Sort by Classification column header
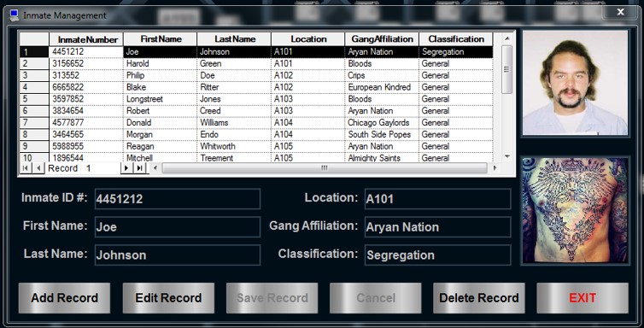Viewport: 644px width, 328px height. [x=456, y=39]
